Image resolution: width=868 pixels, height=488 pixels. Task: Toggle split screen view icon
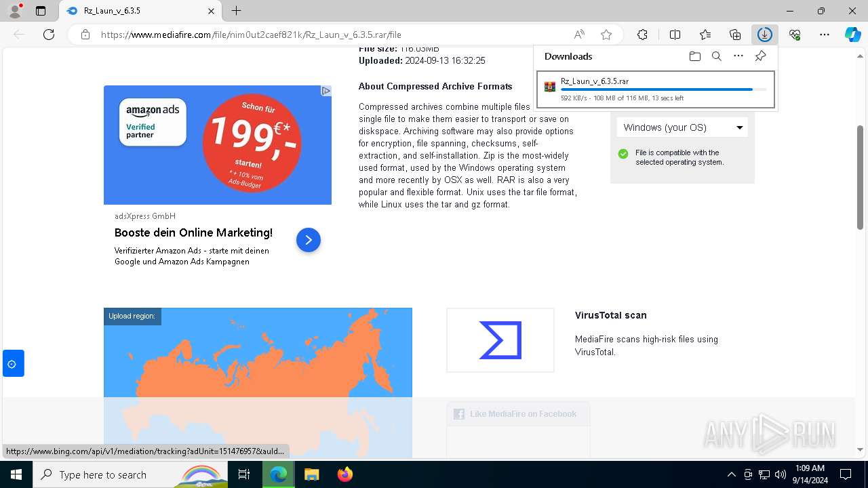[675, 35]
